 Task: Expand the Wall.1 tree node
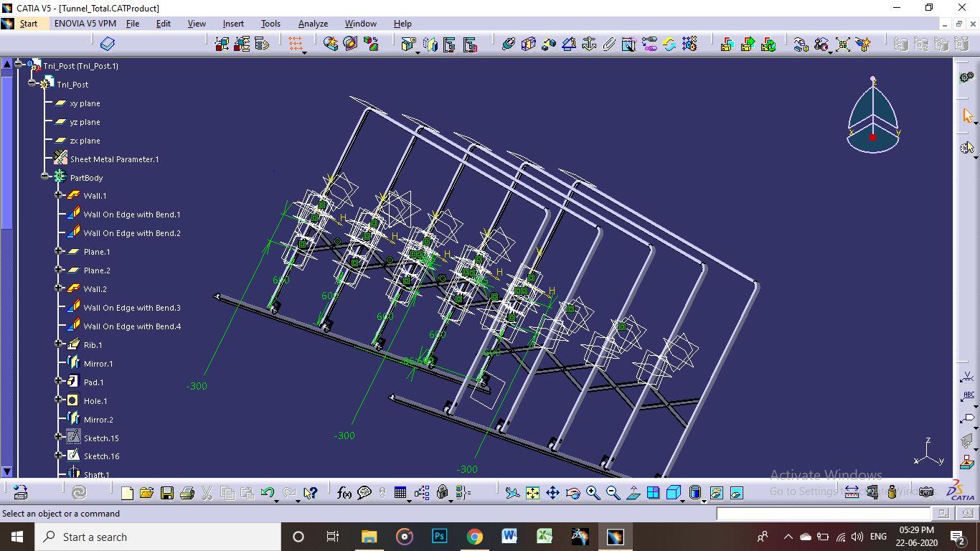[59, 195]
